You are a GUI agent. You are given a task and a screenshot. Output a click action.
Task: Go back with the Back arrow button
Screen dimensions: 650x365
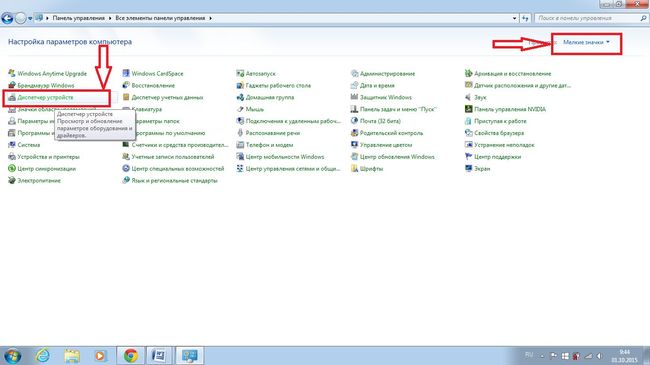[7, 18]
